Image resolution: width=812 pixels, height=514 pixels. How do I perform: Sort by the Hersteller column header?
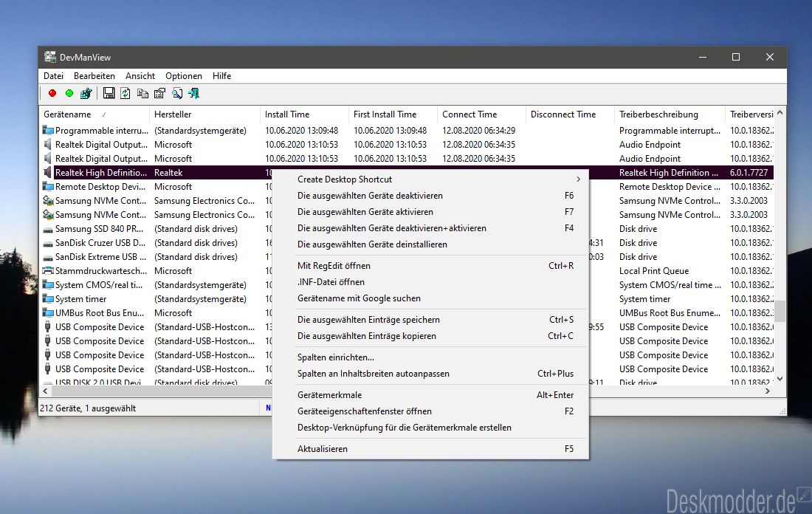tap(204, 114)
